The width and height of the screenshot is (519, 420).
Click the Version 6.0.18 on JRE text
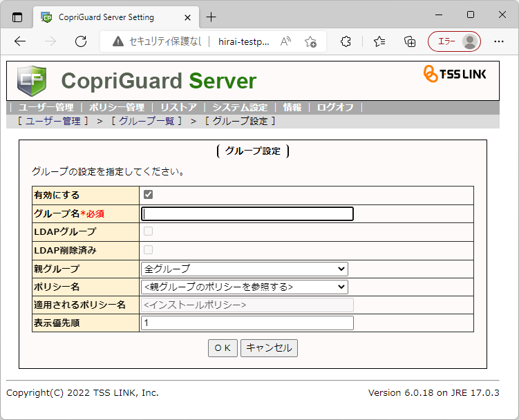click(433, 393)
